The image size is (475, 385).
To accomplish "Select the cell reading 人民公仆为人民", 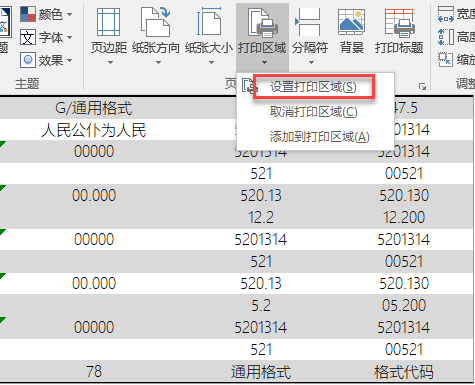I will 94,130.
